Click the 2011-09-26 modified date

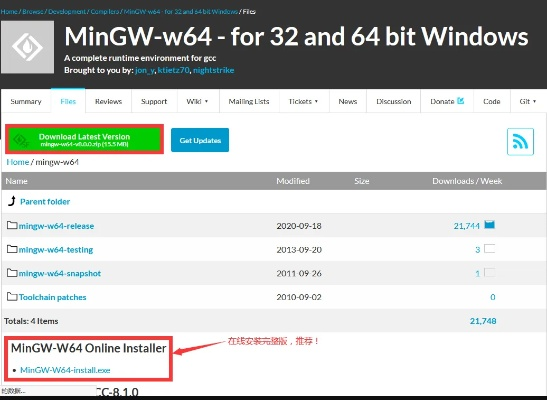[299, 273]
